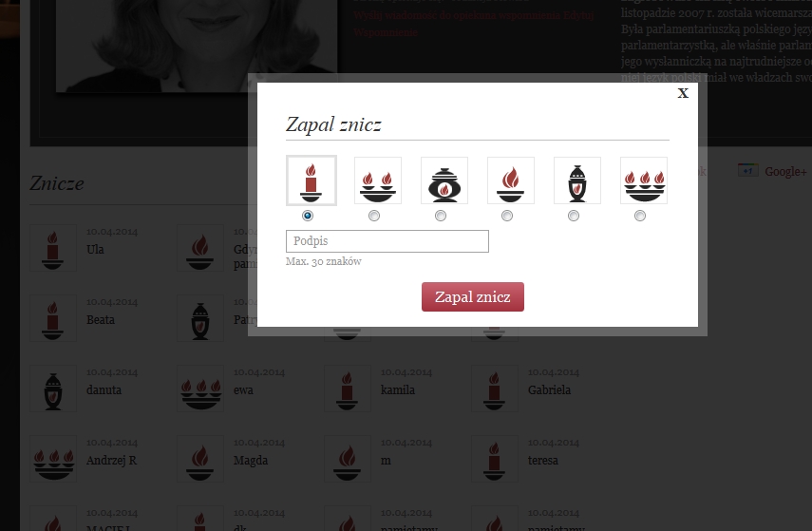The height and width of the screenshot is (531, 812).
Task: Click the Google+ share icon
Action: (747, 170)
